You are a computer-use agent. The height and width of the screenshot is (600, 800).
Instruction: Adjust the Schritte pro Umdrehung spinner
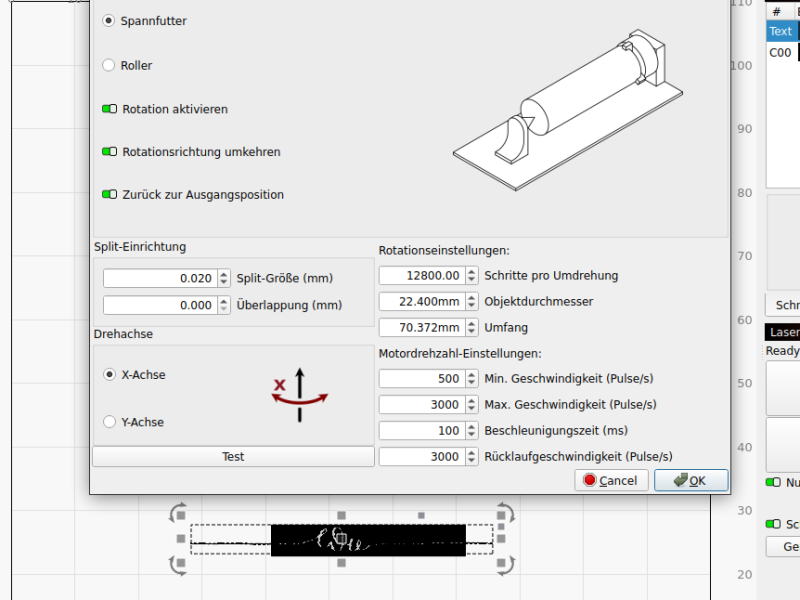pyautogui.click(x=471, y=276)
